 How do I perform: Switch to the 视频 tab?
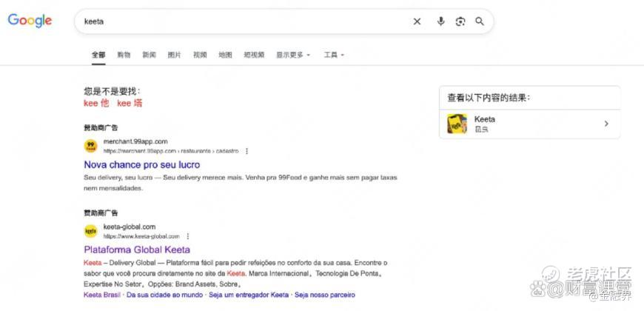200,55
